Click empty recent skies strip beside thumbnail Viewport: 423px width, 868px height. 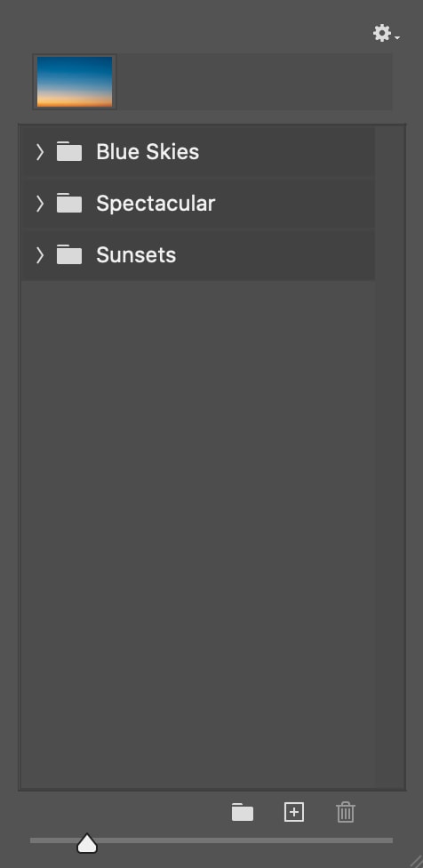254,82
